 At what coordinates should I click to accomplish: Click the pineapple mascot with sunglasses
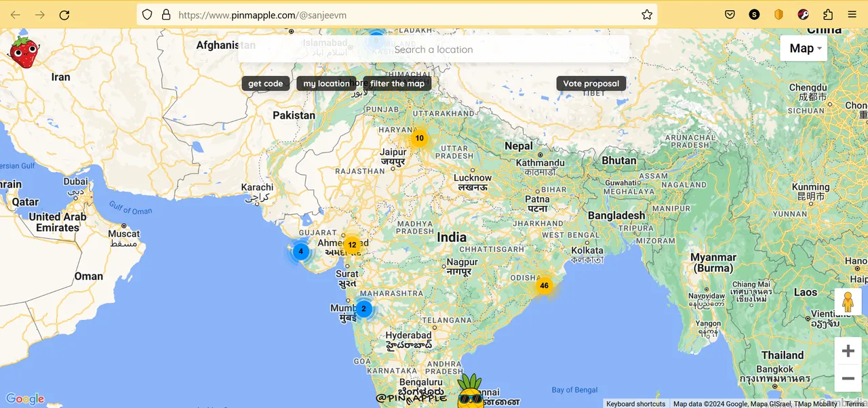pyautogui.click(x=471, y=391)
